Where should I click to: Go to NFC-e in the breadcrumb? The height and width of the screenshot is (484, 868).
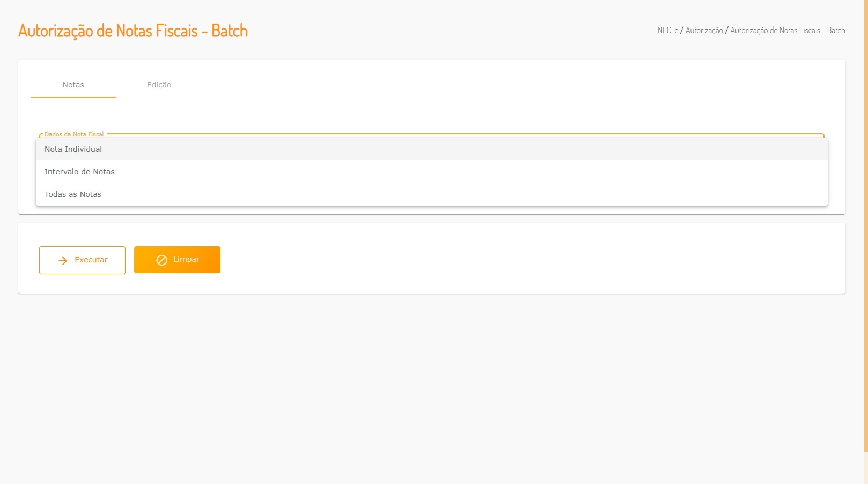tap(667, 31)
